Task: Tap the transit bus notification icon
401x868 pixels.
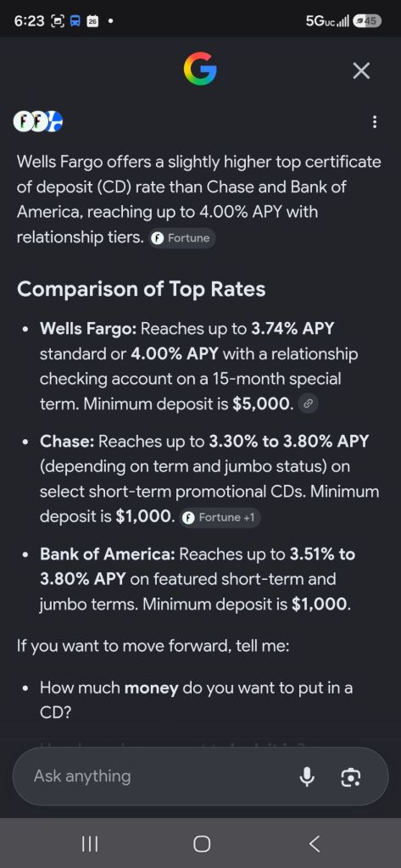Action: (75, 21)
